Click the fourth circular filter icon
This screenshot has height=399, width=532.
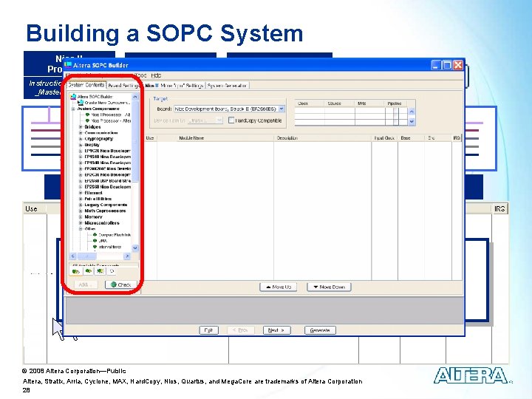[112, 271]
